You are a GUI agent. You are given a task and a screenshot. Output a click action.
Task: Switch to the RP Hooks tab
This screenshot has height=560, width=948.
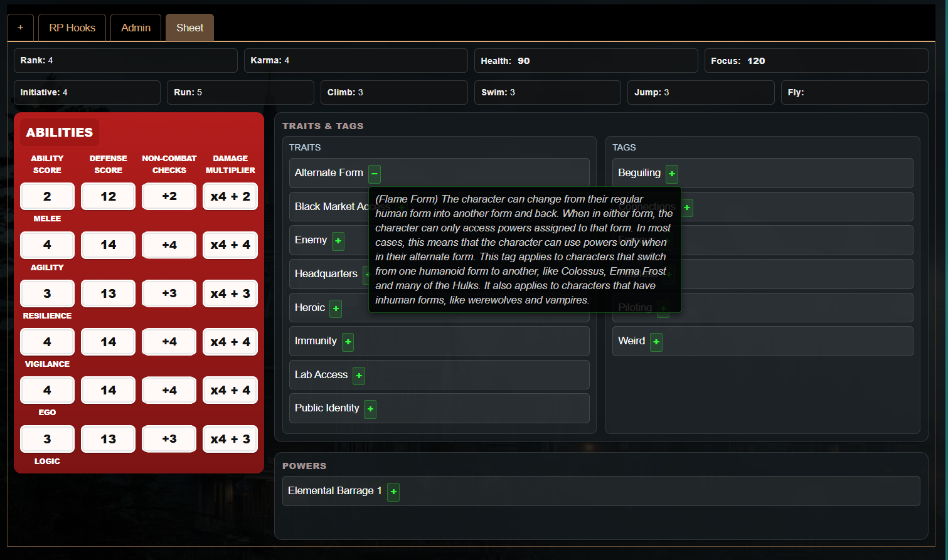(x=72, y=28)
